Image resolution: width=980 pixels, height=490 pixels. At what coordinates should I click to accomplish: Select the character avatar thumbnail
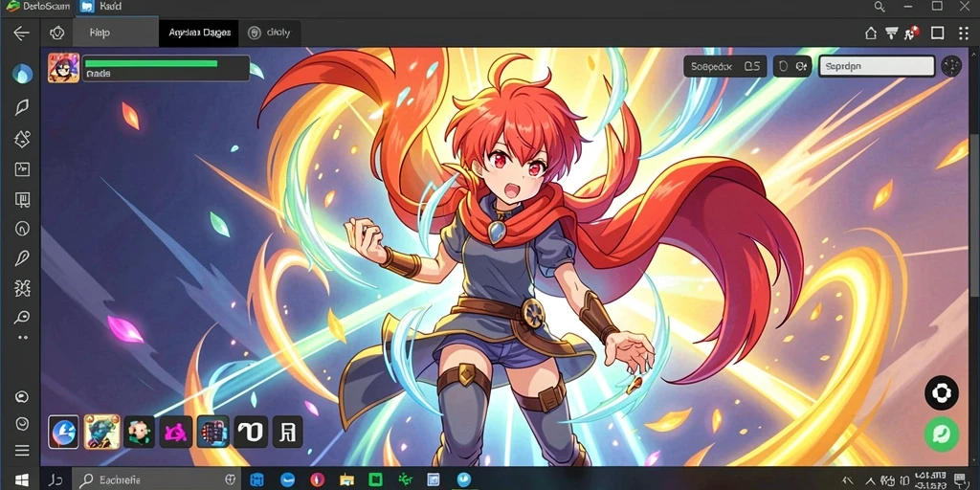coord(64,68)
